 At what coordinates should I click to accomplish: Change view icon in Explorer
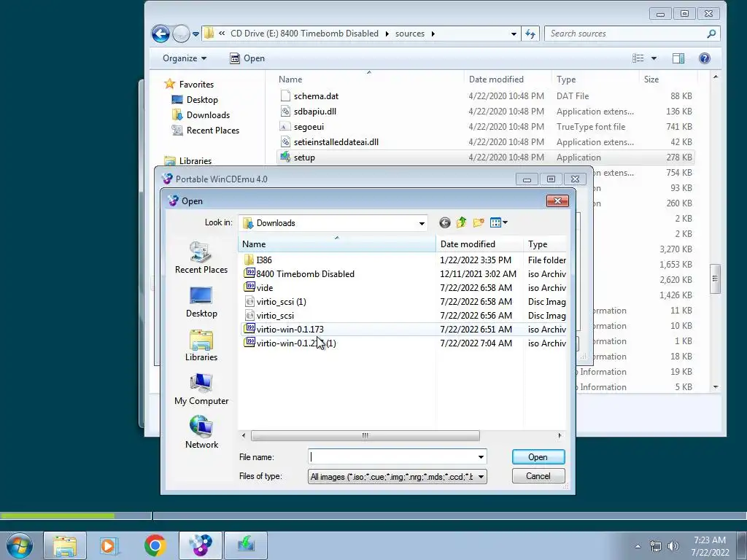click(x=638, y=58)
